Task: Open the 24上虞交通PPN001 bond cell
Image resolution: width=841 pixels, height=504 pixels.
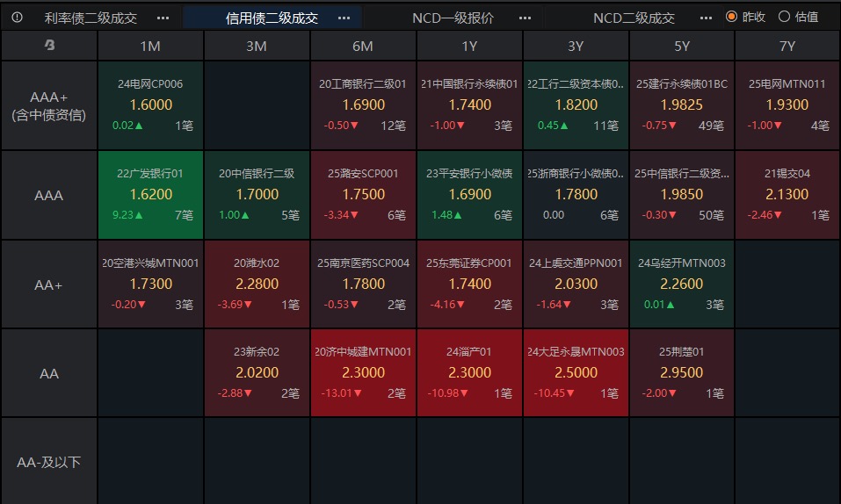Action: [576, 284]
